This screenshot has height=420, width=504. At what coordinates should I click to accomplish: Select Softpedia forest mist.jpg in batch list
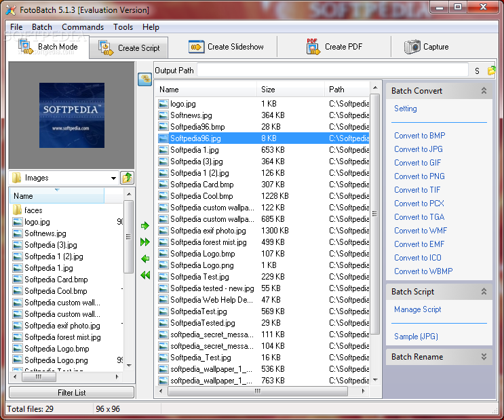[x=263, y=242]
